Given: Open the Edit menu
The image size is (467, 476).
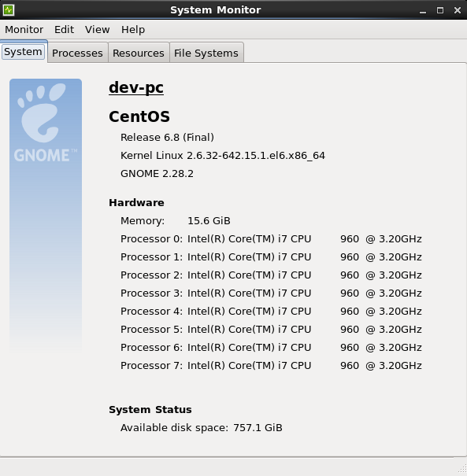Looking at the screenshot, I should (x=64, y=30).
